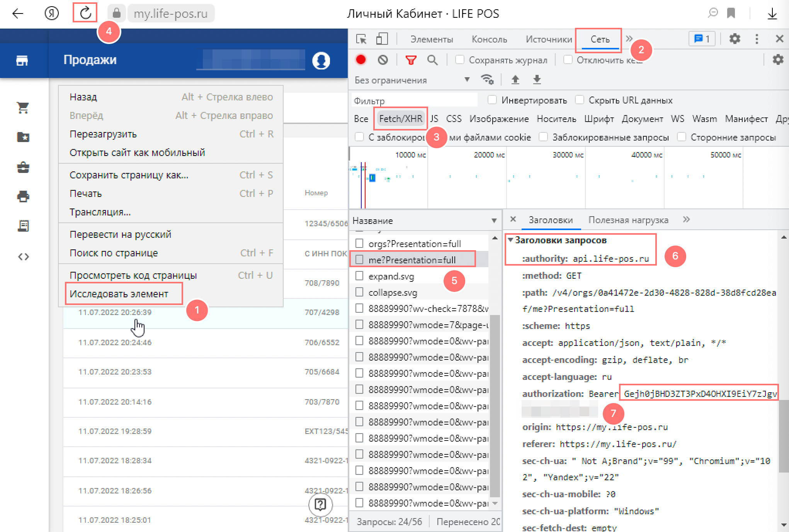Select the Fetch/XHR filter button
The height and width of the screenshot is (532, 789).
coord(401,119)
